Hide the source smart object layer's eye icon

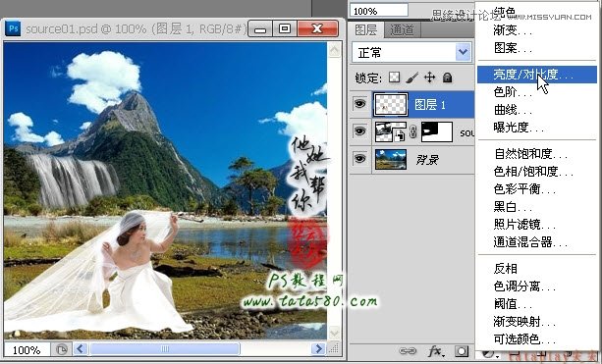click(359, 131)
